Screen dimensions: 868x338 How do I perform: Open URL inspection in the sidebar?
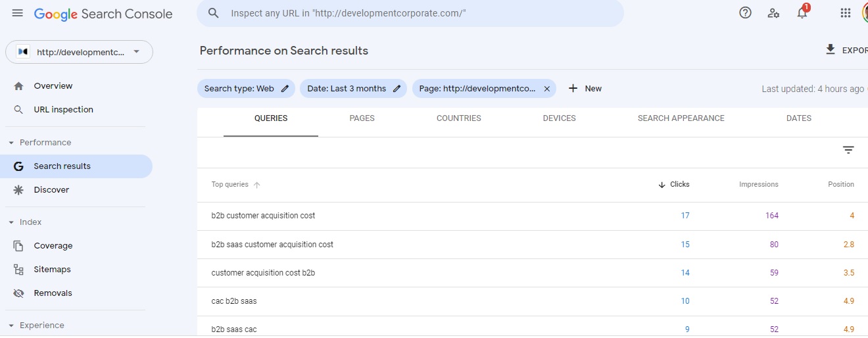click(63, 110)
